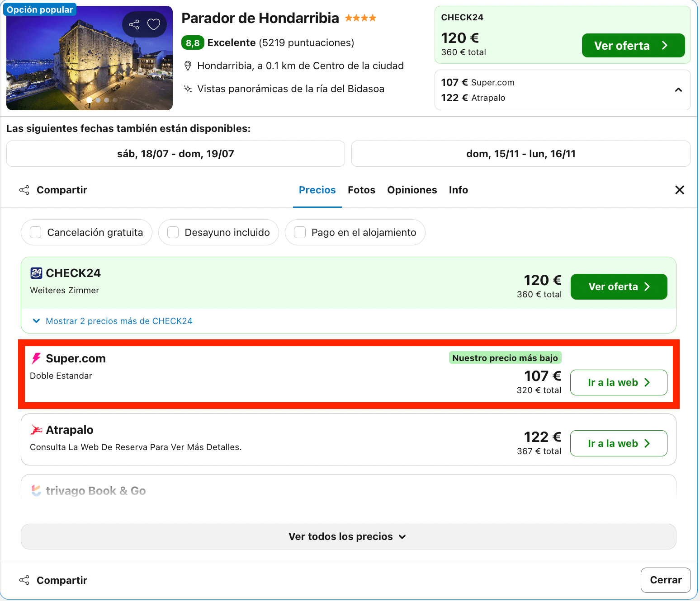This screenshot has width=700, height=601.
Task: Click Ver oferta in CHECK24 price row
Action: tap(619, 286)
